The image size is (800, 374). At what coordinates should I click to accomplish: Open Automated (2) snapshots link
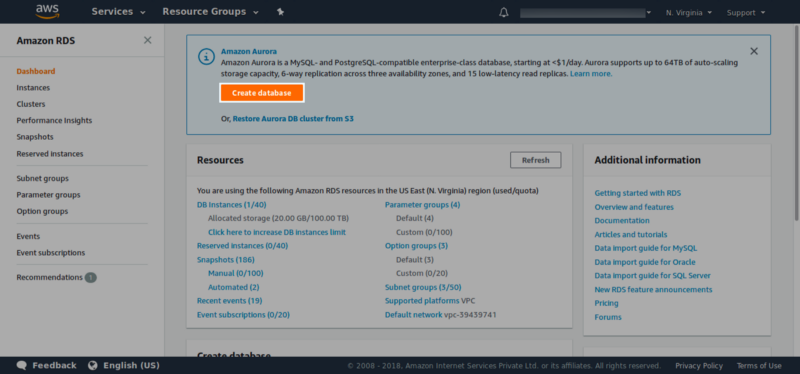pos(234,287)
